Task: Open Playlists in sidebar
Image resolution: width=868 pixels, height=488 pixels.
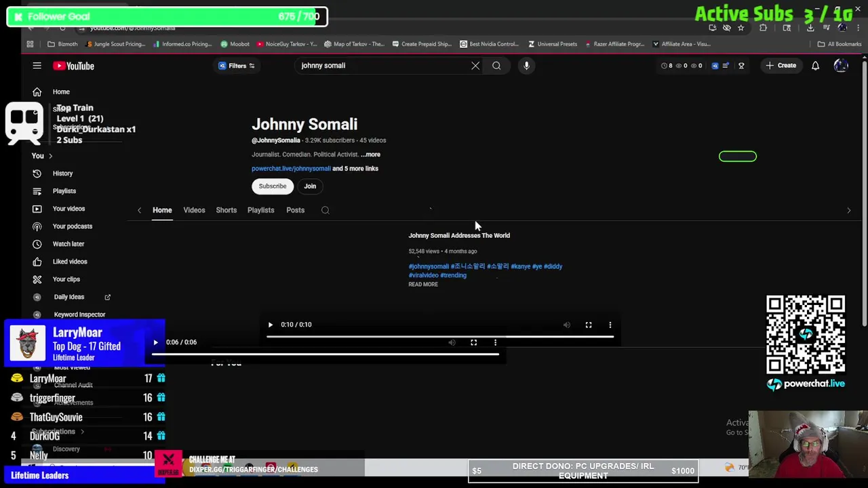Action: (64, 191)
